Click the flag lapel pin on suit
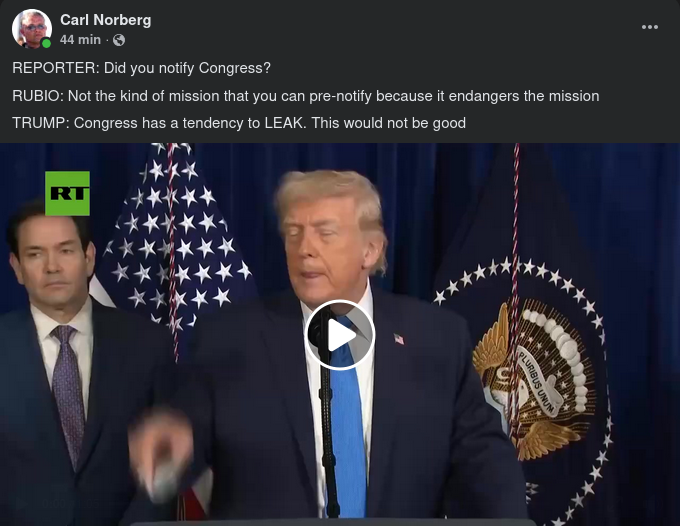This screenshot has width=680, height=526. tap(399, 339)
